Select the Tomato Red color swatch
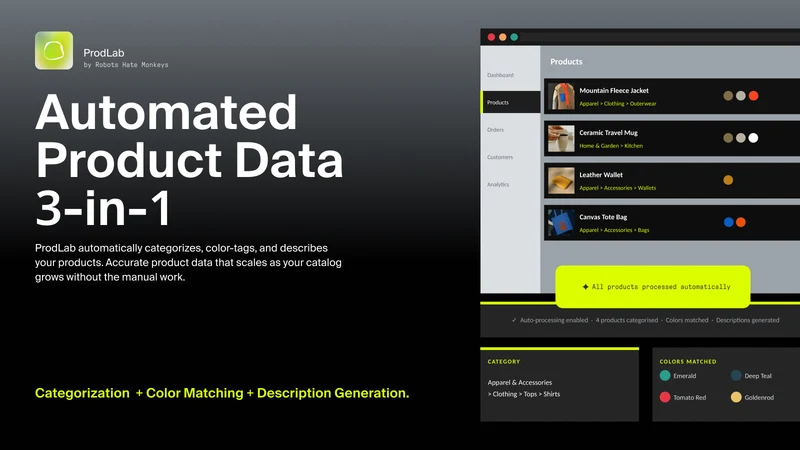 click(665, 397)
